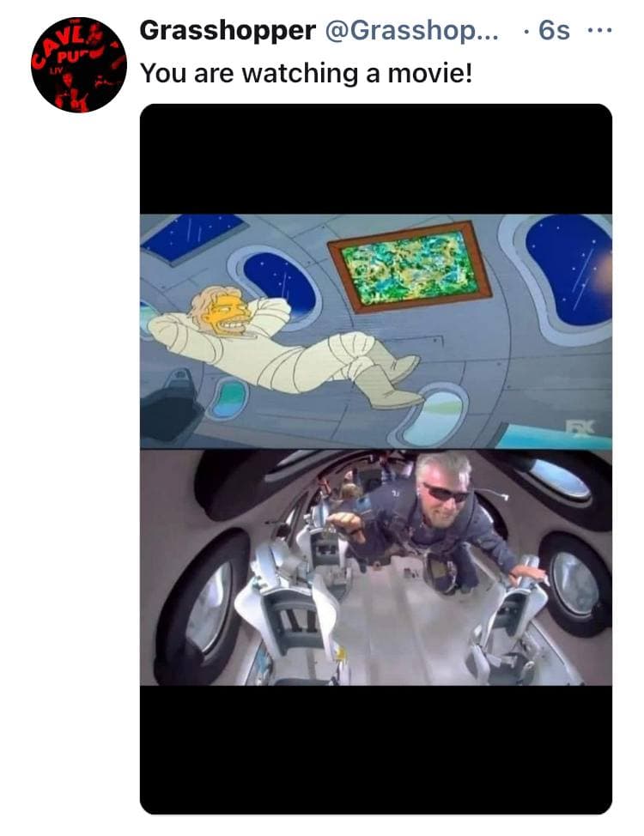
Task: Open the three-dot more options menu
Action: click(599, 30)
